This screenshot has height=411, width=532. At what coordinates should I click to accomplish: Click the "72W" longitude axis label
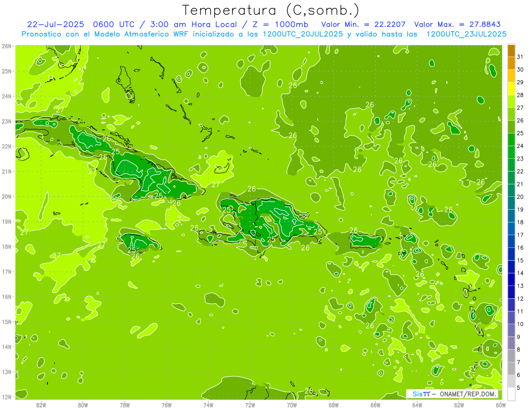(x=250, y=405)
